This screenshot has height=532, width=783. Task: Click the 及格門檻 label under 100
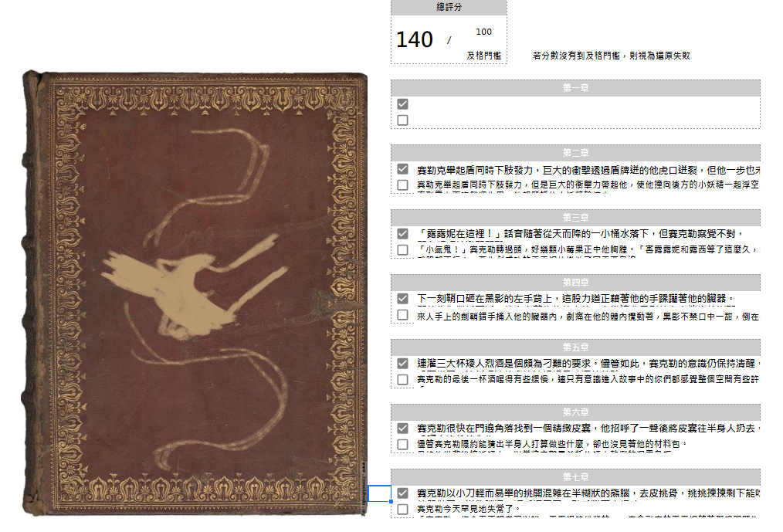coord(484,56)
